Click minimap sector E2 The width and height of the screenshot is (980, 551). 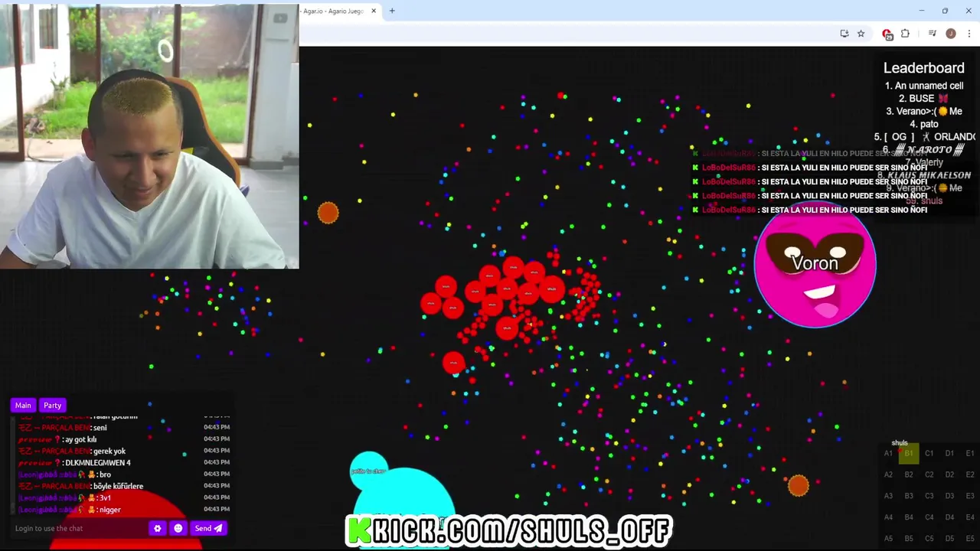point(970,474)
